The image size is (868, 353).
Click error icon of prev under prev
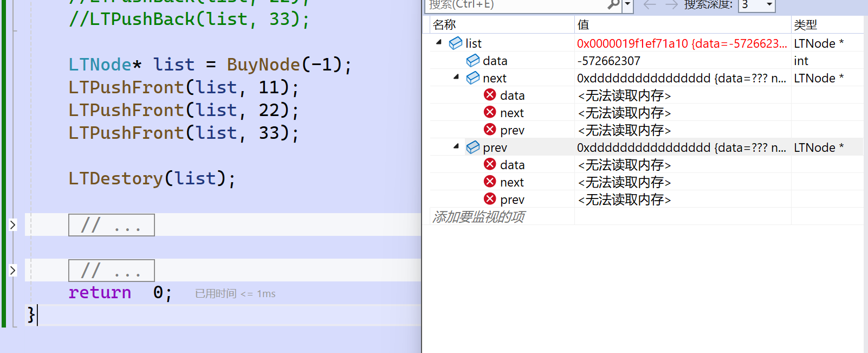pyautogui.click(x=490, y=199)
